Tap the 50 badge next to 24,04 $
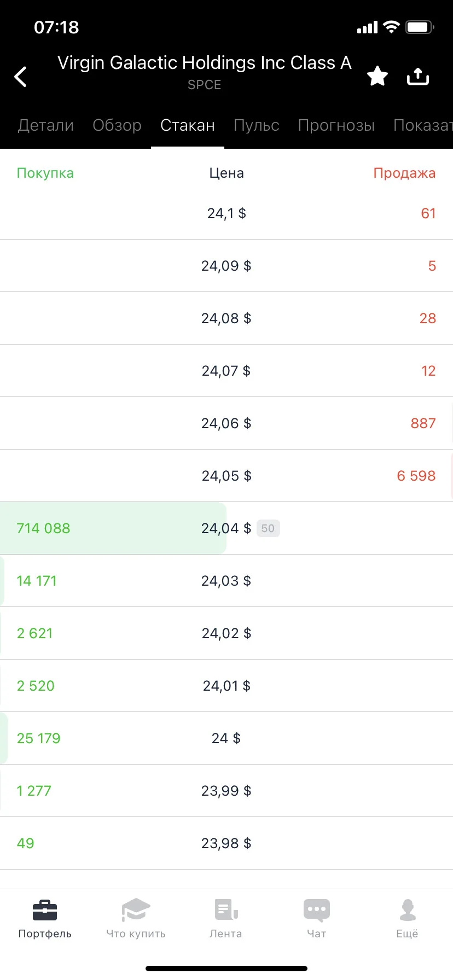This screenshot has height=980, width=453. click(268, 528)
